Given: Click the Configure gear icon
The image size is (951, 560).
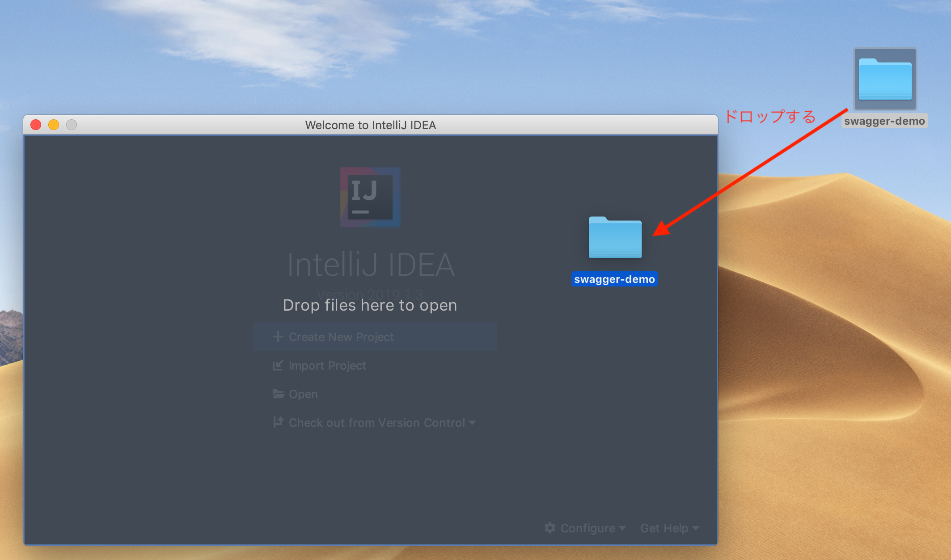Looking at the screenshot, I should coord(550,528).
